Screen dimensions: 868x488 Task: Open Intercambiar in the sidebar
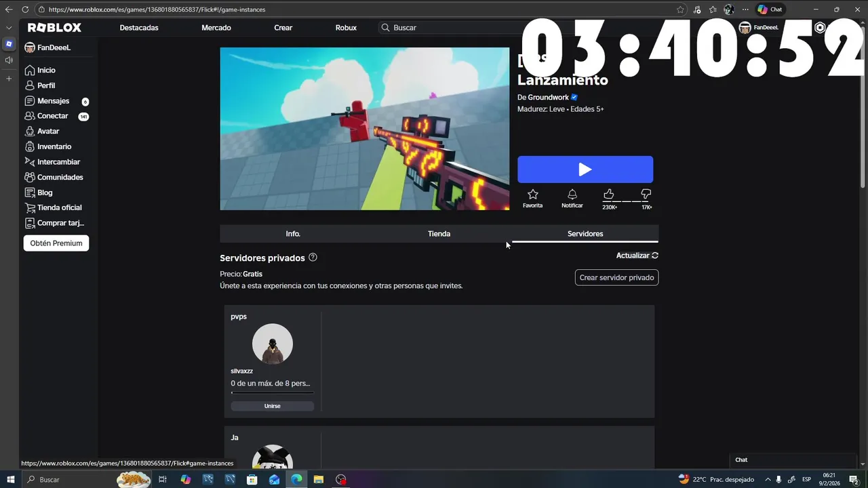[52, 162]
